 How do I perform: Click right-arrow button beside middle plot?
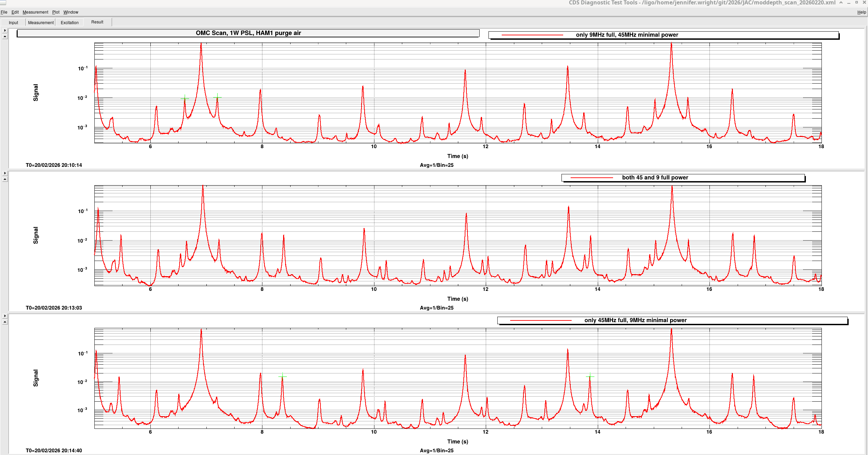coord(5,173)
